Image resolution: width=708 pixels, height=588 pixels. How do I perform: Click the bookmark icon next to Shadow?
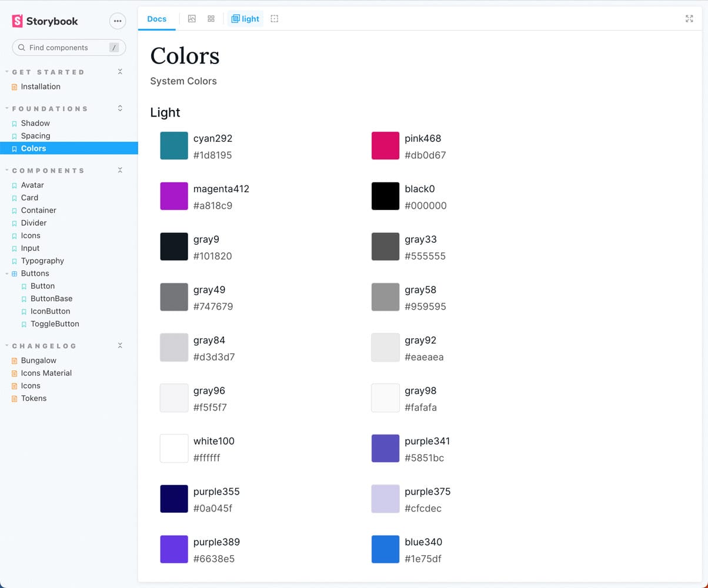(15, 123)
